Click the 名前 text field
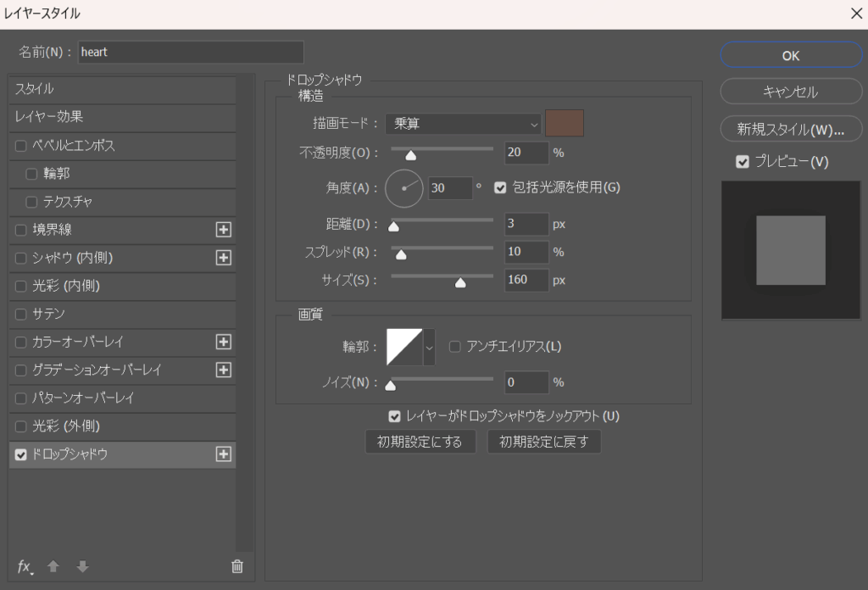This screenshot has width=868, height=590. tap(190, 52)
